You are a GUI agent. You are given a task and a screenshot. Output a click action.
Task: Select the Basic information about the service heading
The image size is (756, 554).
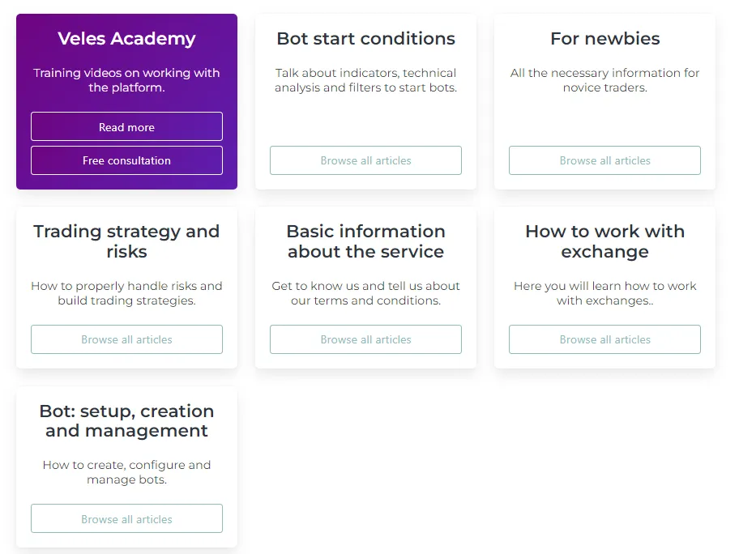(365, 241)
